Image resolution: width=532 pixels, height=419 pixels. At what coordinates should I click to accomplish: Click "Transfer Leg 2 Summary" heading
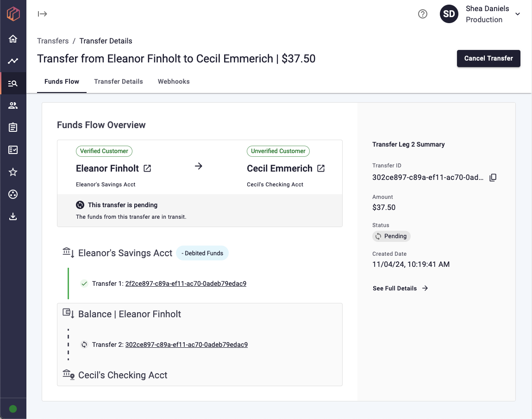tap(408, 144)
